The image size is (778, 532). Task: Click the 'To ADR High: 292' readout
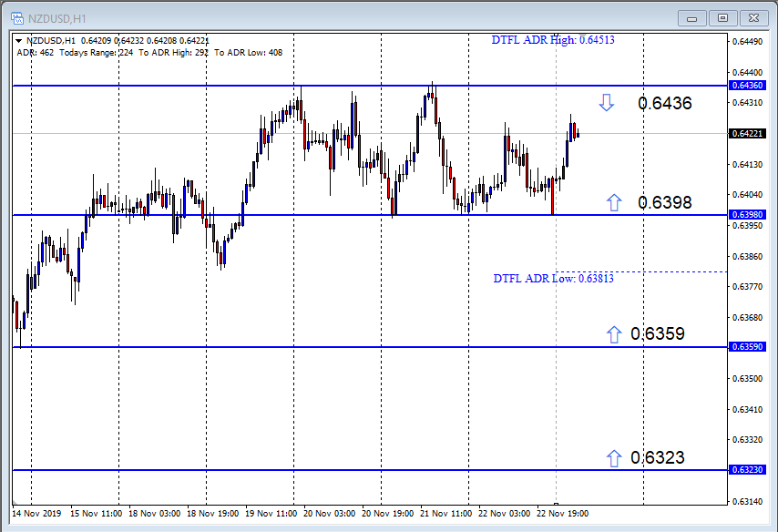point(173,53)
